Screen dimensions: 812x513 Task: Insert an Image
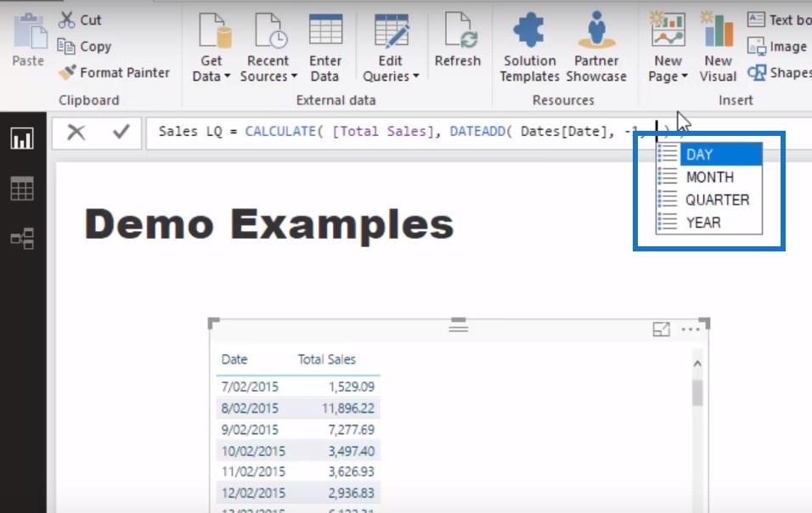pyautogui.click(x=777, y=47)
